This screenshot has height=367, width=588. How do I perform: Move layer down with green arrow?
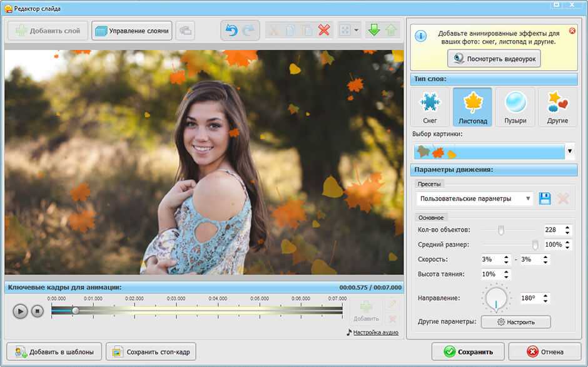coord(374,31)
